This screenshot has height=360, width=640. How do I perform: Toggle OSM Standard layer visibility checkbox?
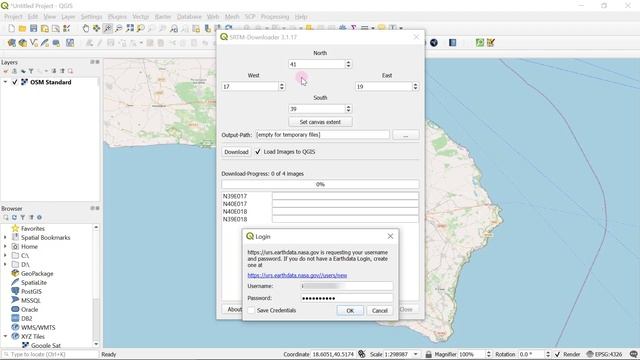[x=15, y=82]
